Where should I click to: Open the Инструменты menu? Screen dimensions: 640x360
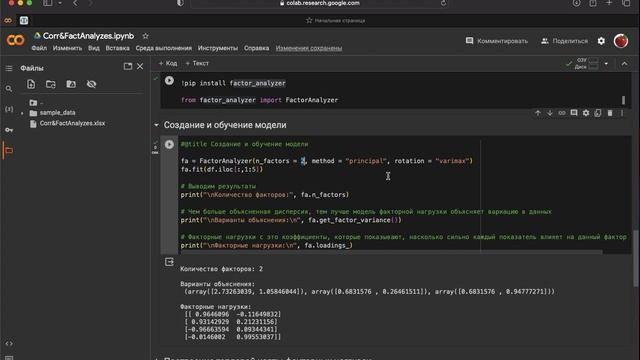tap(218, 48)
